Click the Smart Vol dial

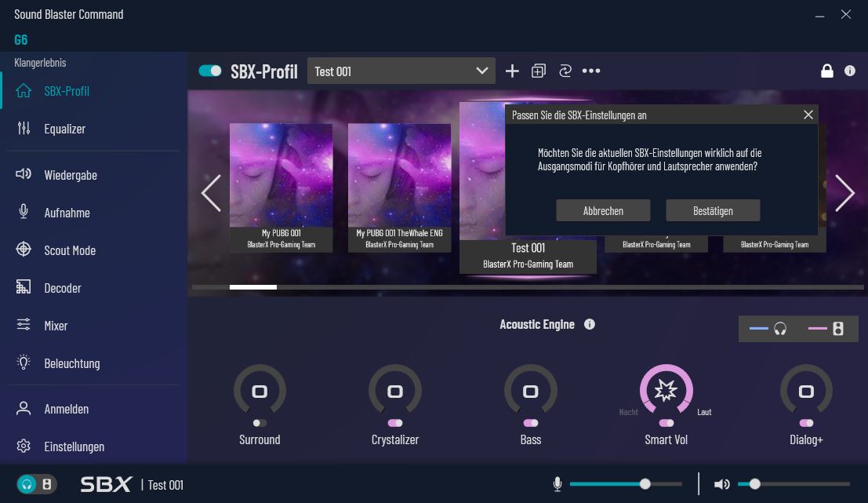[x=666, y=390]
